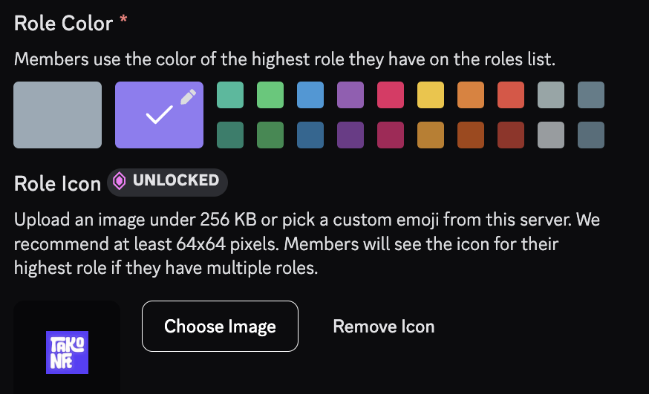Viewport: 649px width, 394px height.
Task: Select the default gray role color
Action: (58, 115)
